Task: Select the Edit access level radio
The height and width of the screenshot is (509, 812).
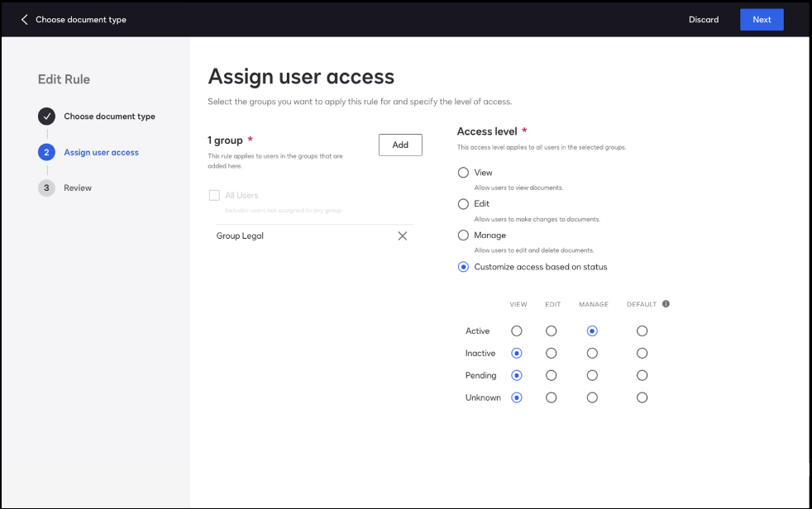Action: click(x=463, y=204)
